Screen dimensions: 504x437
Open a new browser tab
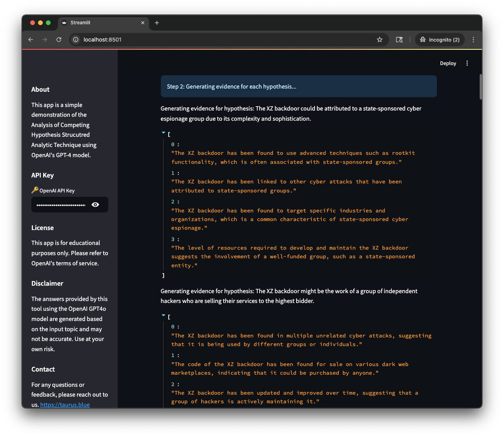click(x=157, y=23)
